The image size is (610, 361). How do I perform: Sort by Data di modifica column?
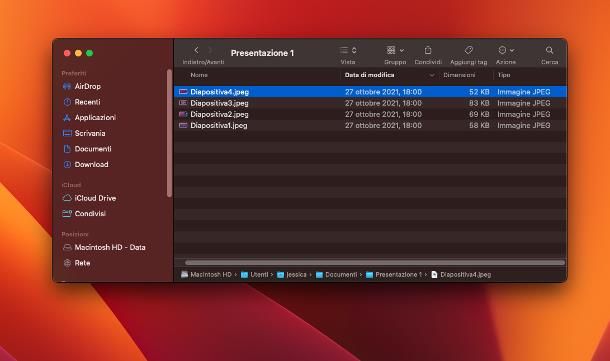(x=370, y=75)
